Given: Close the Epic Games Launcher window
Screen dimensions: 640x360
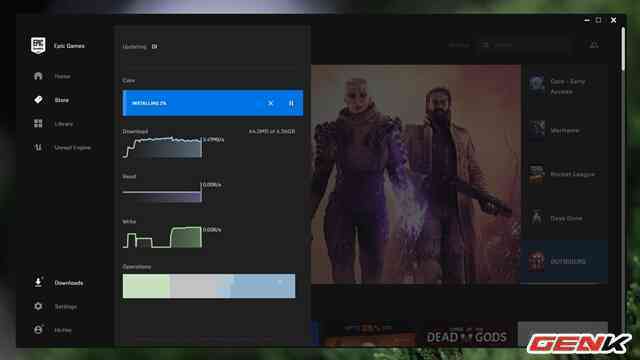Looking at the screenshot, I should pyautogui.click(x=613, y=20).
